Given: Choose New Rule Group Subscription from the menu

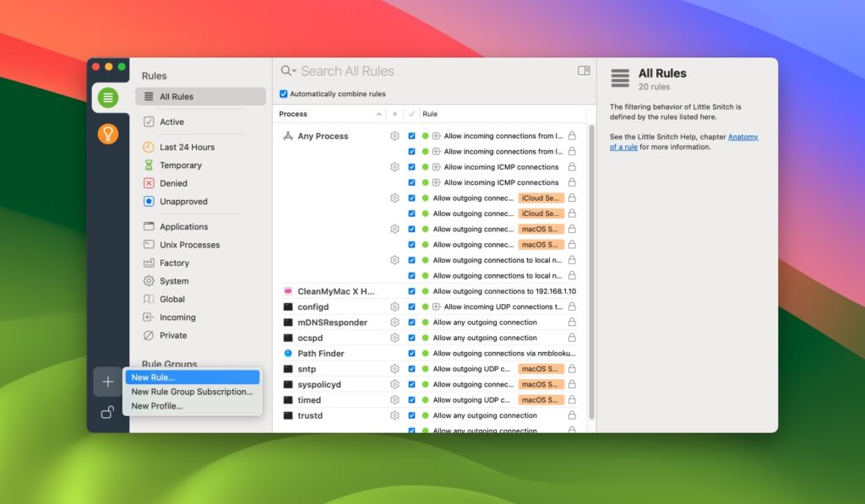Looking at the screenshot, I should pos(192,392).
